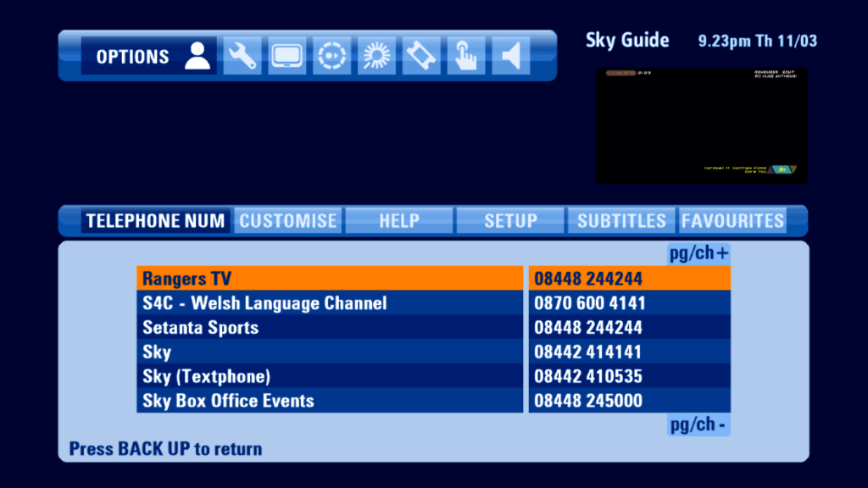Open the SUBTITLES tab
The image size is (868, 488).
tap(621, 221)
